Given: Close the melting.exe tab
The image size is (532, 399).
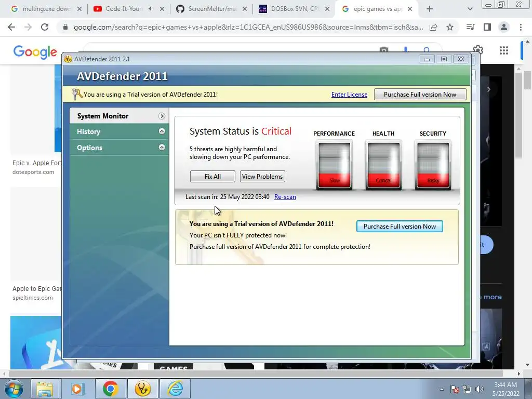Looking at the screenshot, I should pyautogui.click(x=79, y=9).
